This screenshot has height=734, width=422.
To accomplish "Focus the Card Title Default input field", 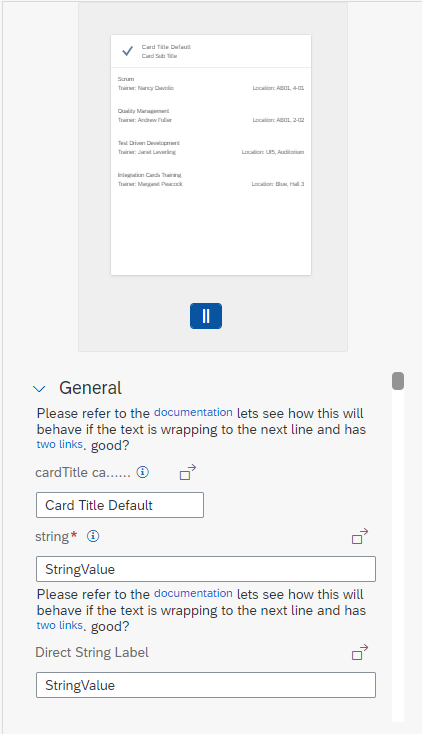I will point(120,505).
